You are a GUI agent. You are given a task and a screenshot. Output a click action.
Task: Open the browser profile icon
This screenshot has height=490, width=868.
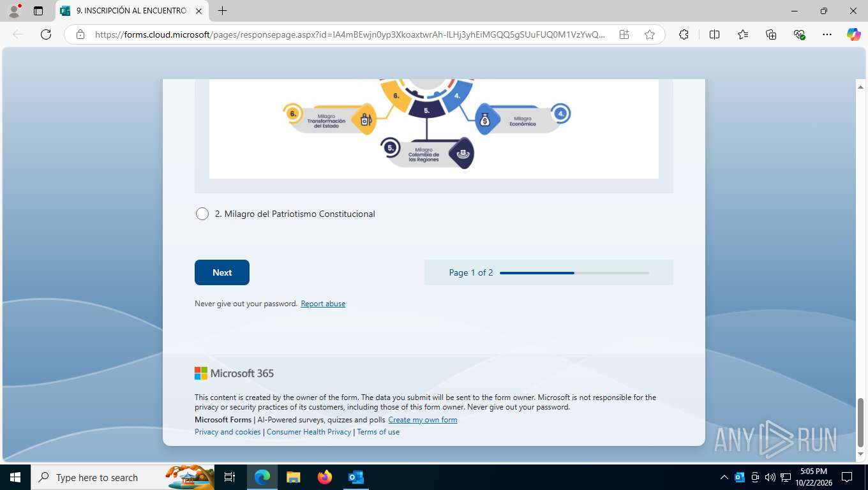point(14,11)
